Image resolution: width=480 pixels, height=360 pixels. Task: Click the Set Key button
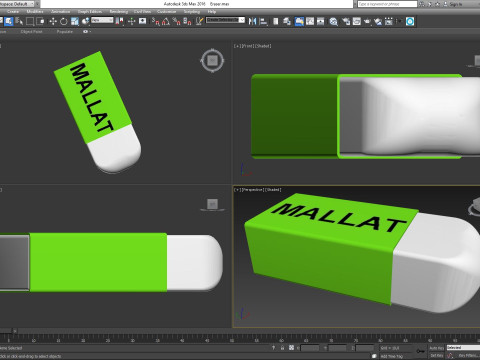(436, 356)
